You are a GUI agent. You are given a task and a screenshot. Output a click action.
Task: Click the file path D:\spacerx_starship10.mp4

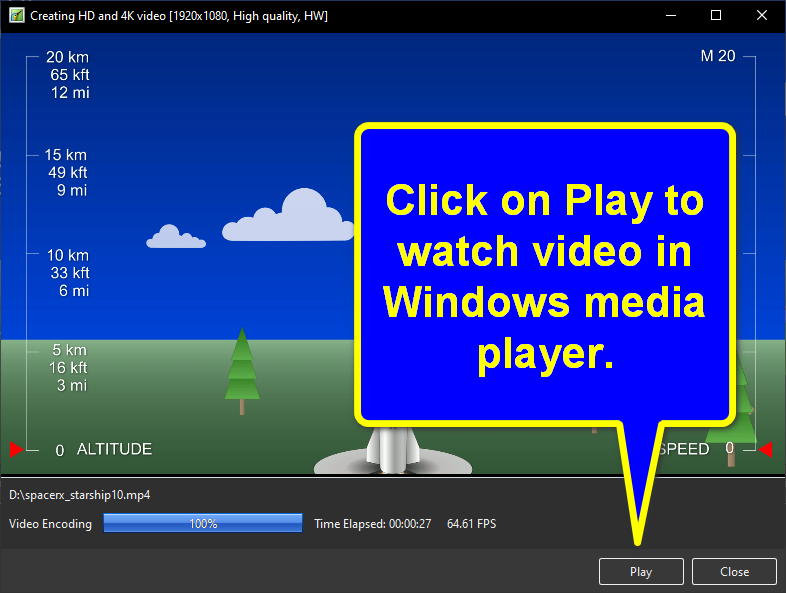[x=80, y=495]
